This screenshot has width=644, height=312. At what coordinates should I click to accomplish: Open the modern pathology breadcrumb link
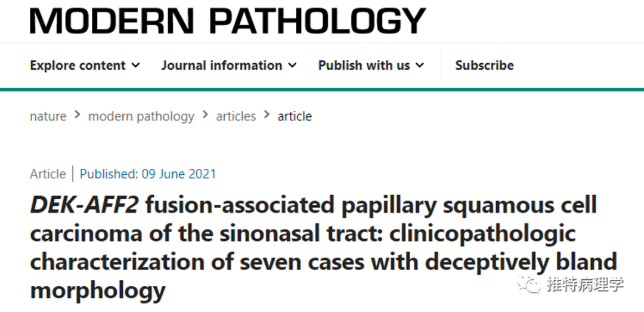141,116
